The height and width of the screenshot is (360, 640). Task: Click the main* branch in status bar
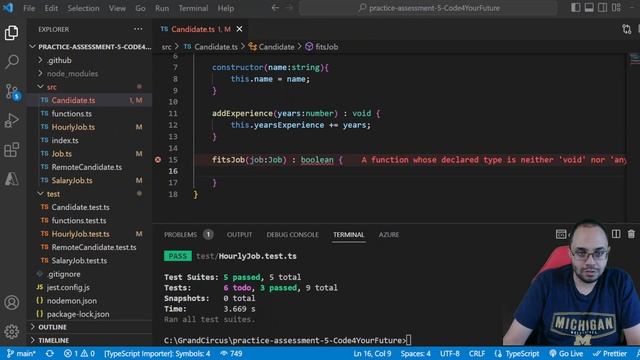point(21,353)
